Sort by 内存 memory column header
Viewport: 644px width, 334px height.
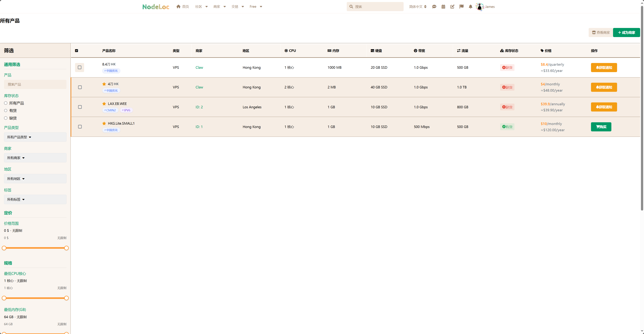(x=333, y=51)
